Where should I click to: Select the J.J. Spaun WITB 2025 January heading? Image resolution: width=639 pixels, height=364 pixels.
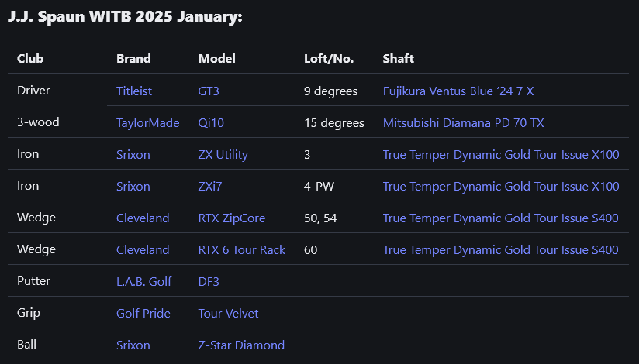(x=125, y=17)
